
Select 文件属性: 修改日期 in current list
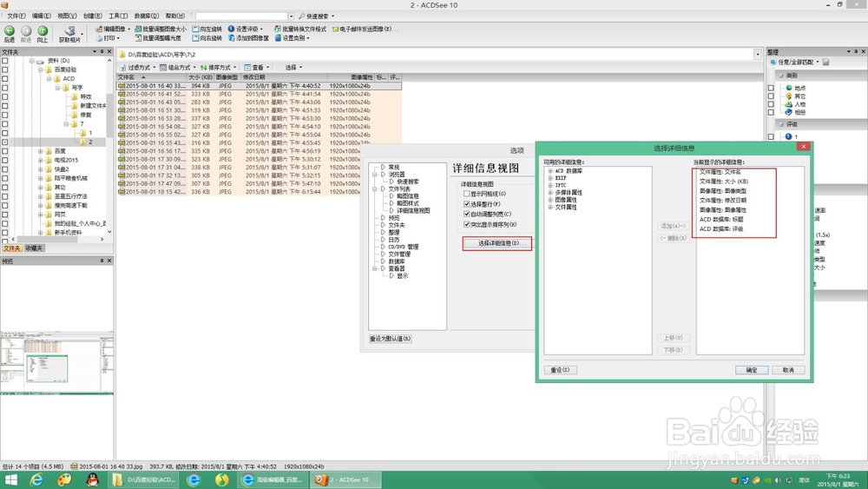pyautogui.click(x=722, y=201)
